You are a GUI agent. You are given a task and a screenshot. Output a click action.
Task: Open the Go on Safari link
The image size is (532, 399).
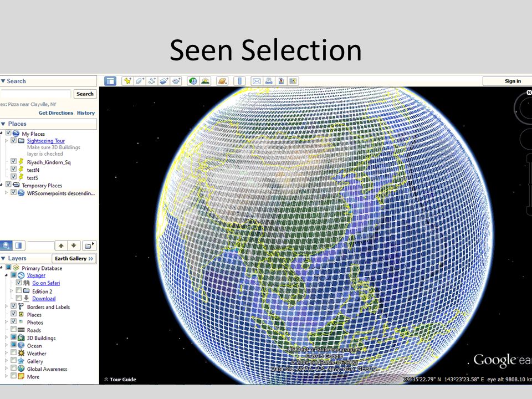[x=46, y=283]
